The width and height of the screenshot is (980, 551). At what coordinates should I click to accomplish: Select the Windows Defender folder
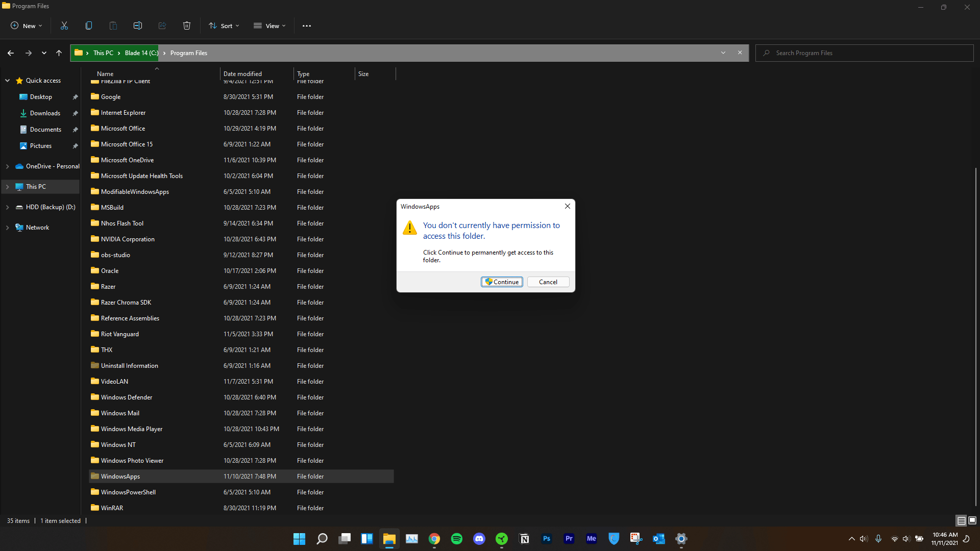pos(241,397)
